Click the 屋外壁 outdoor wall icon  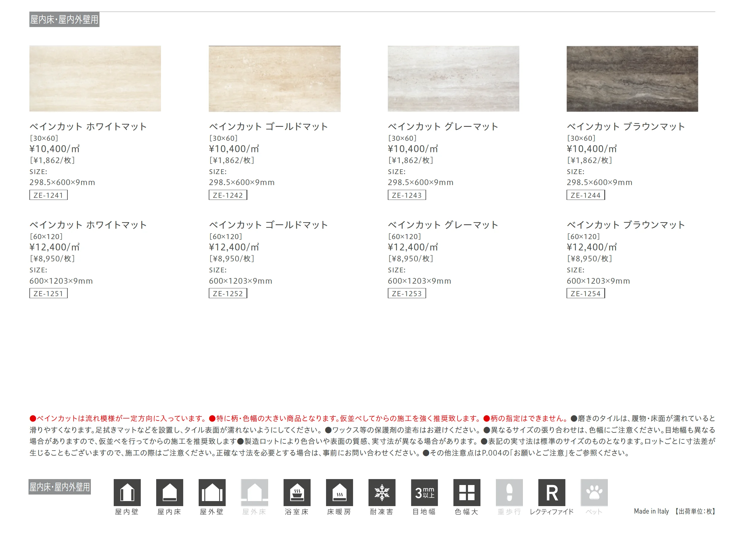click(x=212, y=492)
